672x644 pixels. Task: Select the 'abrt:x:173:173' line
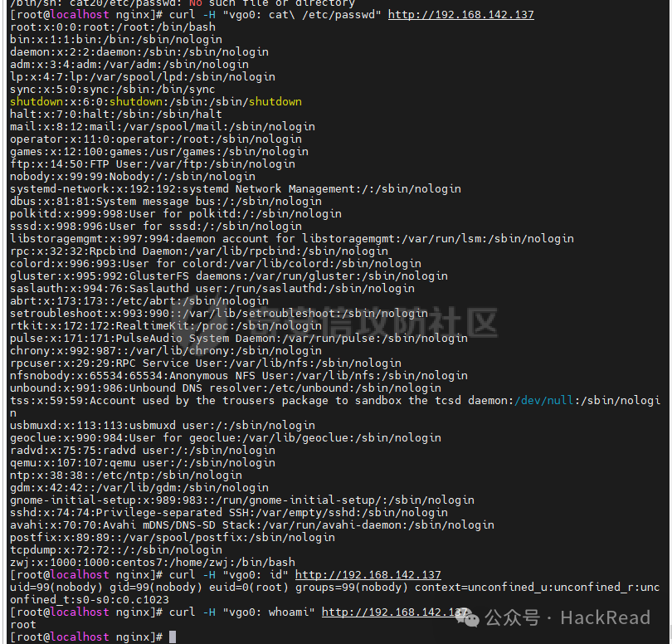pos(139,300)
